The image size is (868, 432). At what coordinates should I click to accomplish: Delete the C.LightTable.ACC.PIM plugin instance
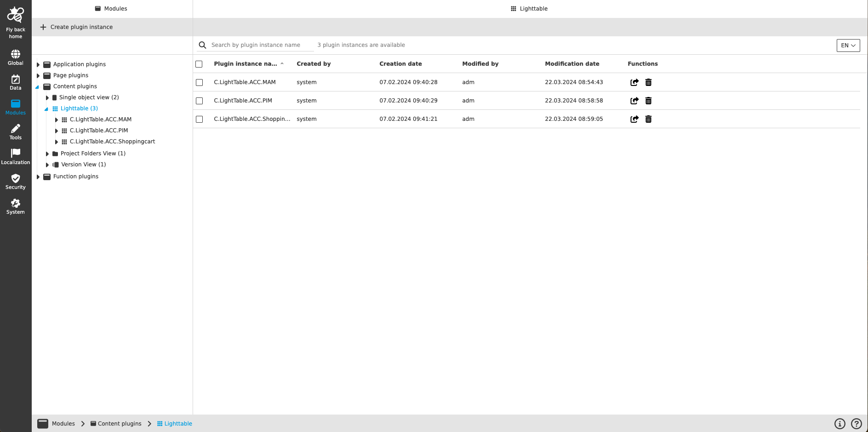648,101
